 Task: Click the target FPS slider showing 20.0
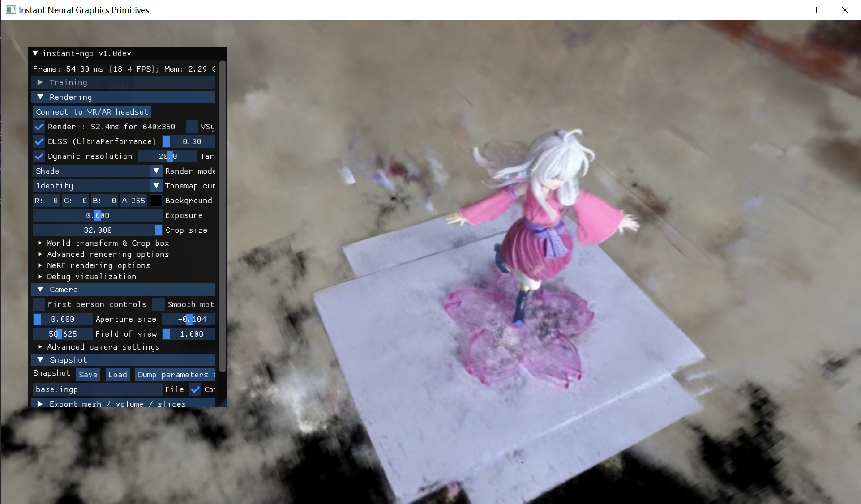(167, 156)
